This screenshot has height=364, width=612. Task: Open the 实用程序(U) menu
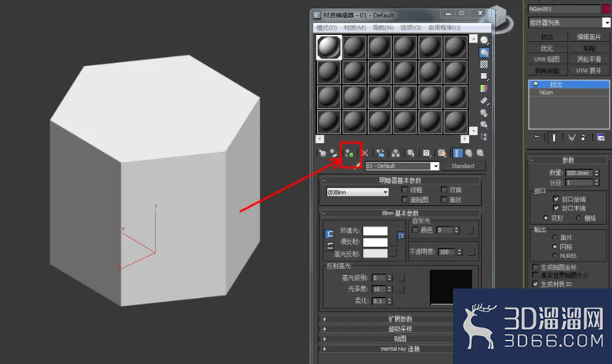point(444,28)
